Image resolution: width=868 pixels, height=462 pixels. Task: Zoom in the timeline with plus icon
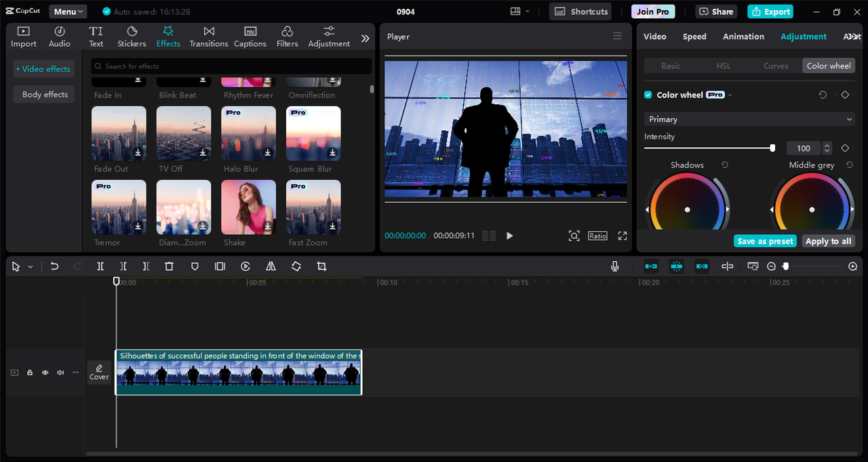[853, 267]
